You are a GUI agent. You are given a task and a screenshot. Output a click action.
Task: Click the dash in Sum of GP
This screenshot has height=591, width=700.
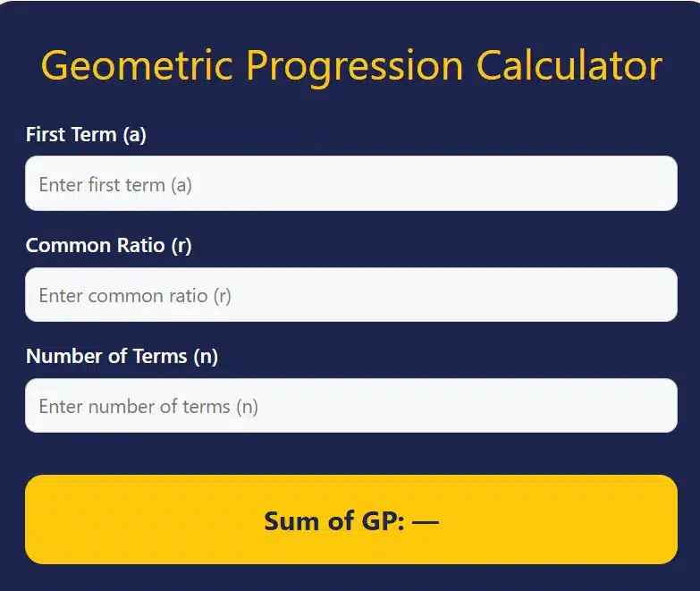(426, 521)
